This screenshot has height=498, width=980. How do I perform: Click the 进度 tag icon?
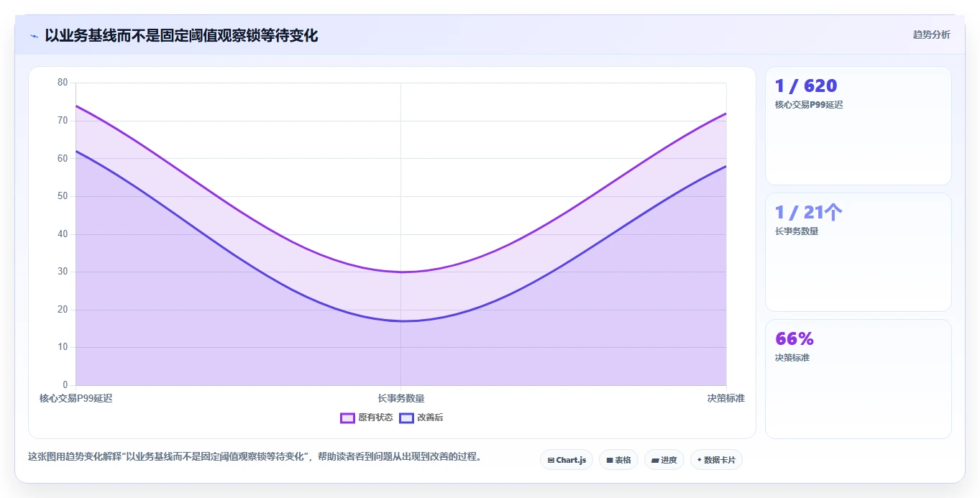tap(655, 460)
